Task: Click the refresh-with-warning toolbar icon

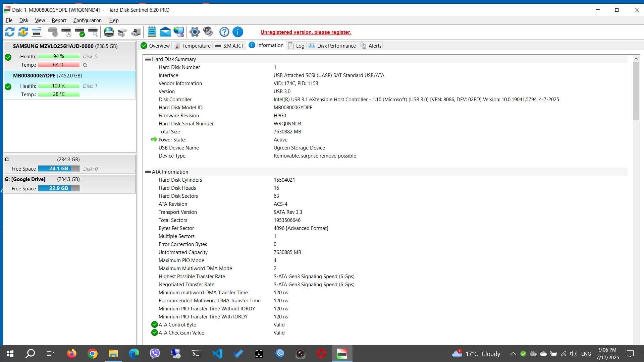Action: [x=23, y=32]
